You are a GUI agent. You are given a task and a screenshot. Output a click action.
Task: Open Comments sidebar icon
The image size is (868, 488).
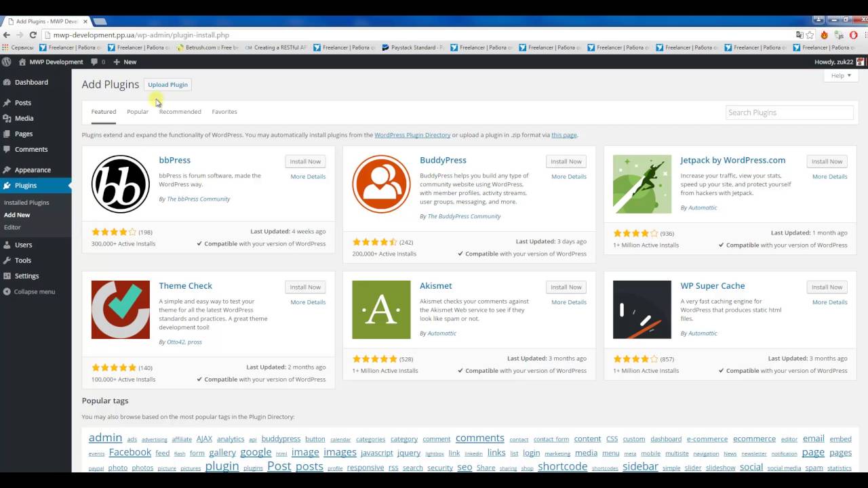(7, 150)
